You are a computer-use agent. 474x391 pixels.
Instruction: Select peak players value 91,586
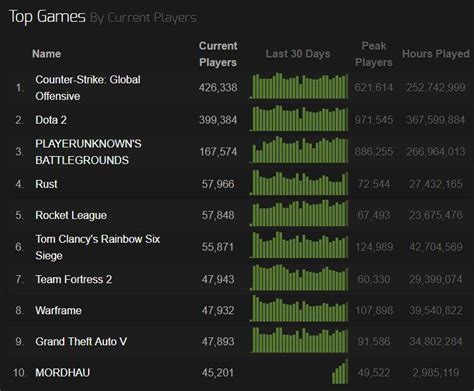[x=374, y=342]
